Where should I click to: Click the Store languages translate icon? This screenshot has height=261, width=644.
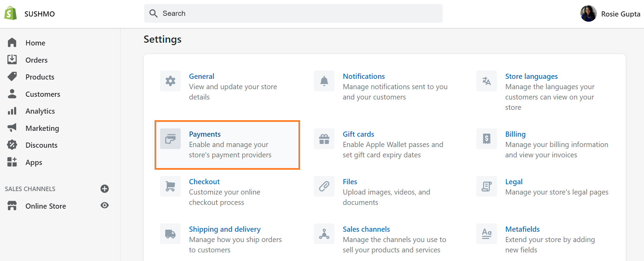(x=487, y=81)
